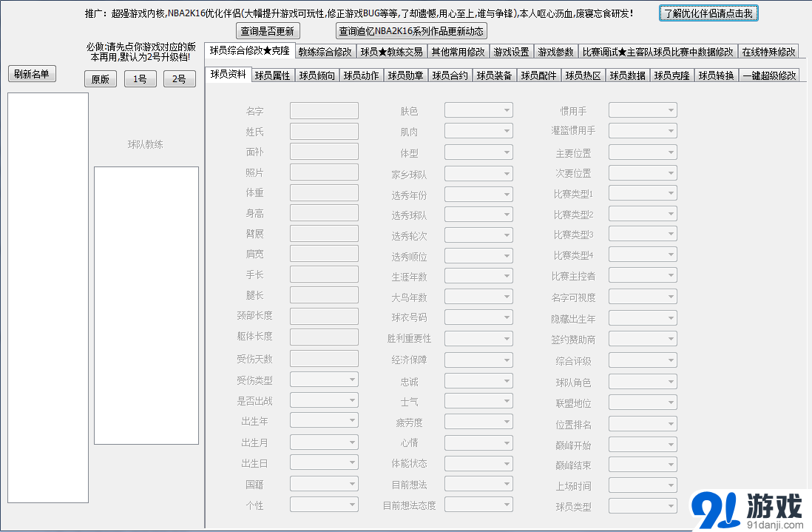Click the 姓氏 input field
This screenshot has height=532, width=812.
324,131
